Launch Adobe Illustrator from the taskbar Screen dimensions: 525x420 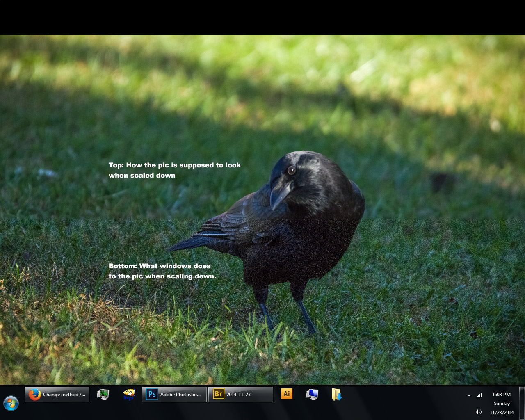tap(287, 394)
